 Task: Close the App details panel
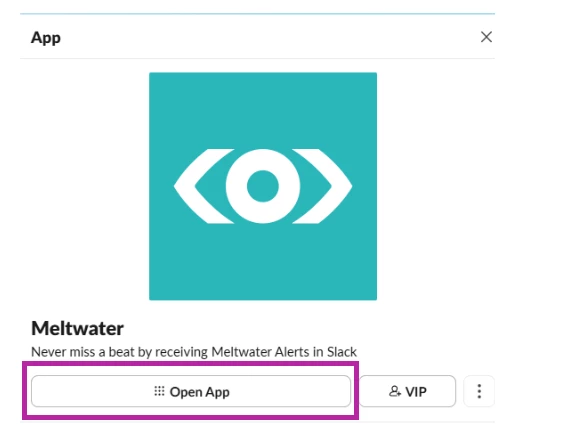(x=486, y=37)
